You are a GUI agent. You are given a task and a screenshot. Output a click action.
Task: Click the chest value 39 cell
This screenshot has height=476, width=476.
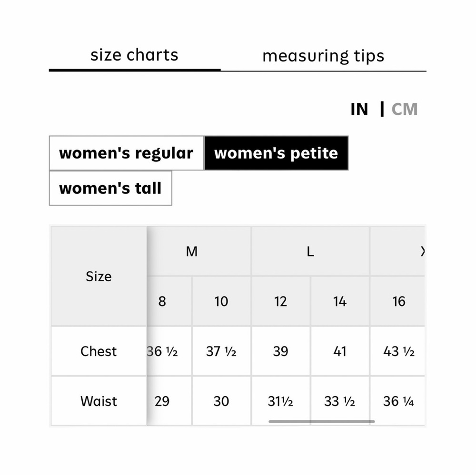[281, 351]
